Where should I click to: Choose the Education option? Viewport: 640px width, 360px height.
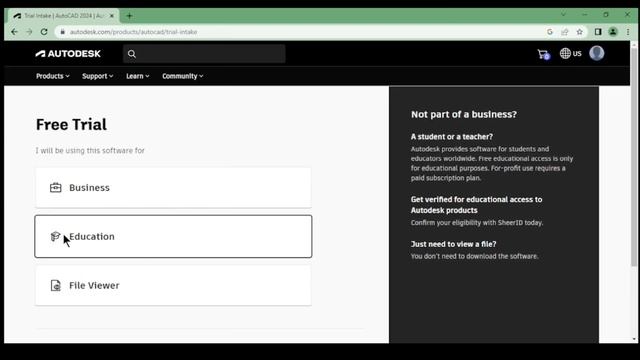coord(173,236)
